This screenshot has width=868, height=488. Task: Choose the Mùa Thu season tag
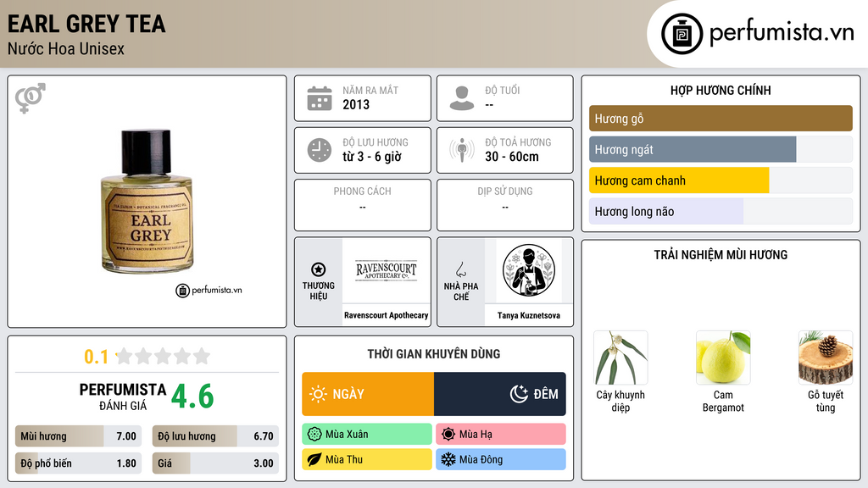tap(367, 459)
